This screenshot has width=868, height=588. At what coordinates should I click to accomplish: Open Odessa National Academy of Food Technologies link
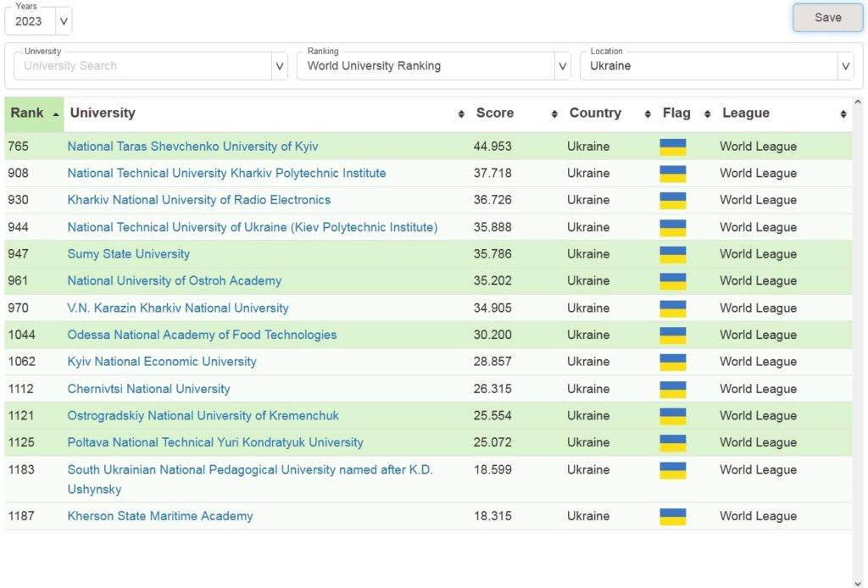(202, 336)
